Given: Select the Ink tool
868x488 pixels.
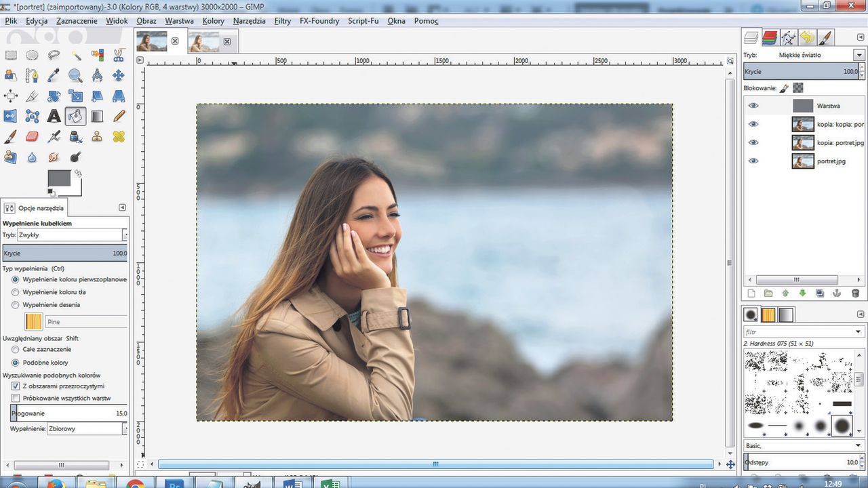Looking at the screenshot, I should (76, 137).
